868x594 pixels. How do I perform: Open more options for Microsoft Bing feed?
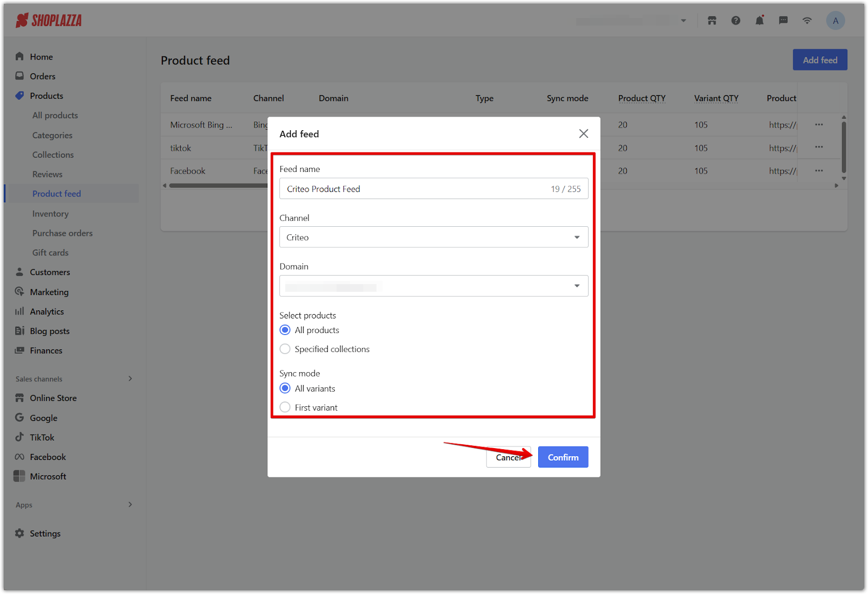tap(819, 125)
